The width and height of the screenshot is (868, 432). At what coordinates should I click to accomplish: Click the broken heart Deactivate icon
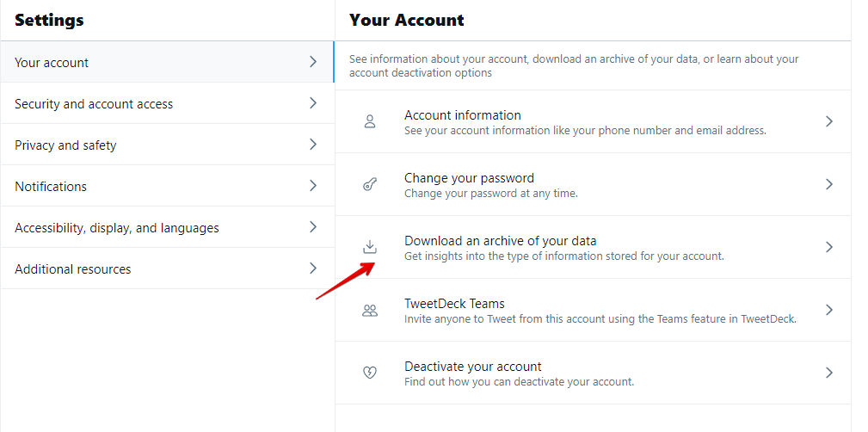[370, 373]
